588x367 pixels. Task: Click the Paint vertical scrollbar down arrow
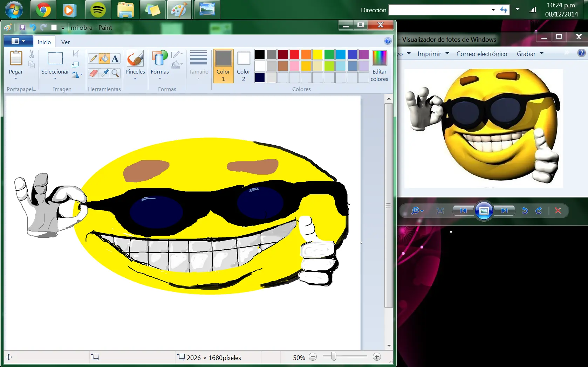[389, 346]
